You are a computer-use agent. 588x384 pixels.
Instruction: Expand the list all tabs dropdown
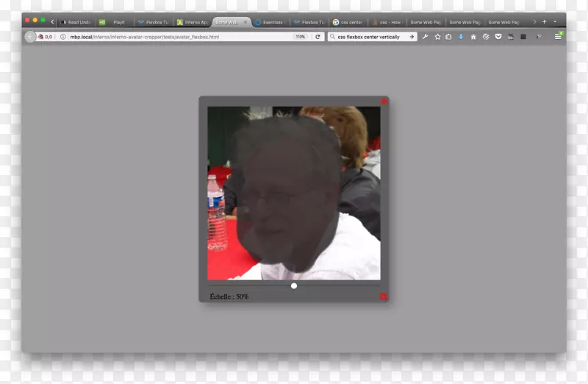pos(555,22)
